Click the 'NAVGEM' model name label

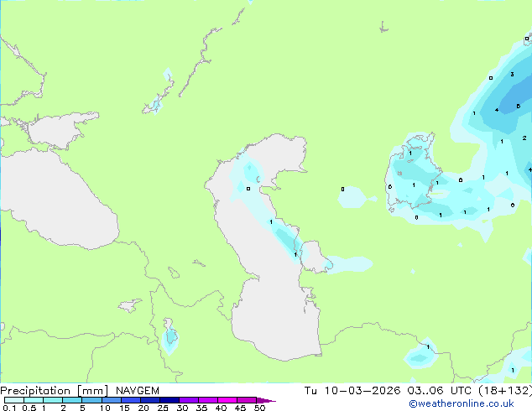[x=138, y=391]
